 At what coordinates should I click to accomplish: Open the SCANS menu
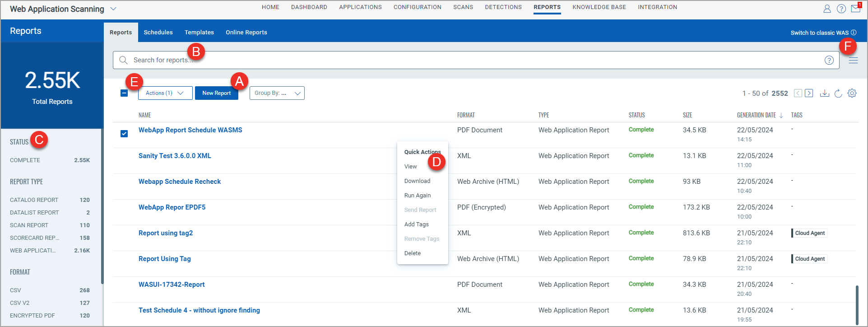(463, 7)
